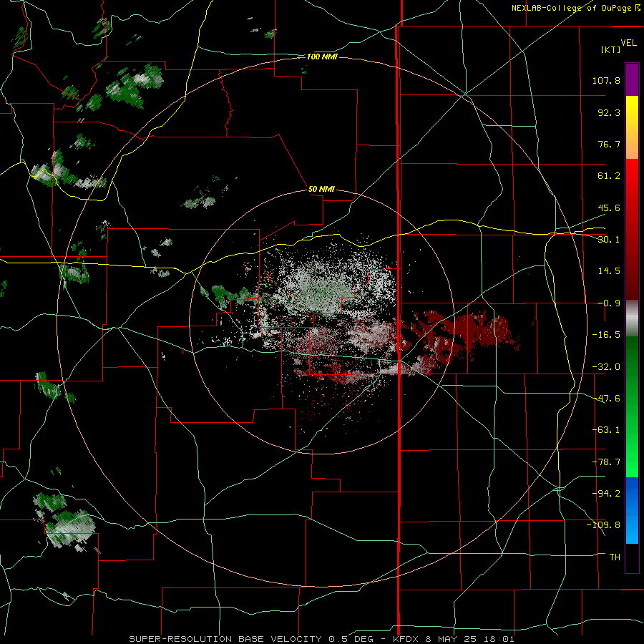Click the yellow-orange segment of color bar
This screenshot has height=644, width=644.
pyautogui.click(x=632, y=127)
